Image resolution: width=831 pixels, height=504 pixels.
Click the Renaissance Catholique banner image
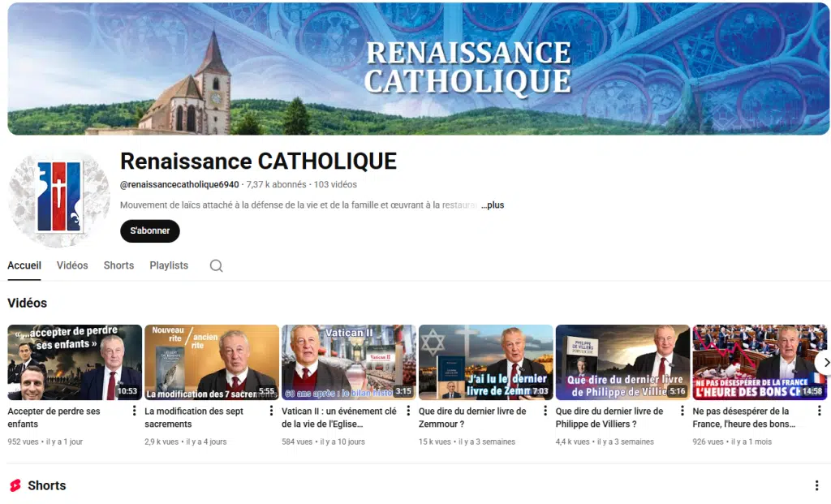pyautogui.click(x=419, y=69)
